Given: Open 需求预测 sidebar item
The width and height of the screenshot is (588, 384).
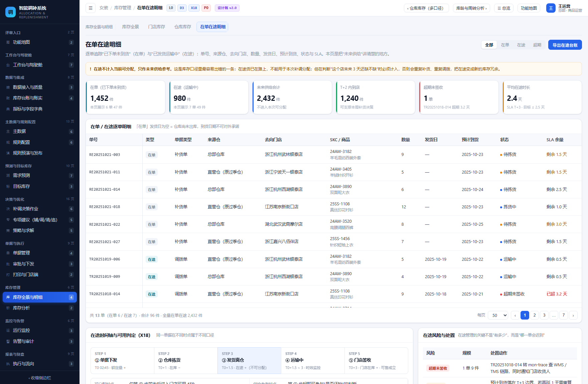Looking at the screenshot, I should pyautogui.click(x=40, y=176).
